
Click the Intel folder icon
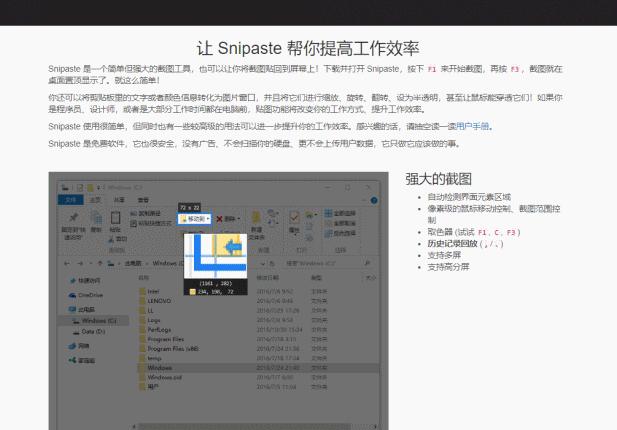click(x=142, y=291)
